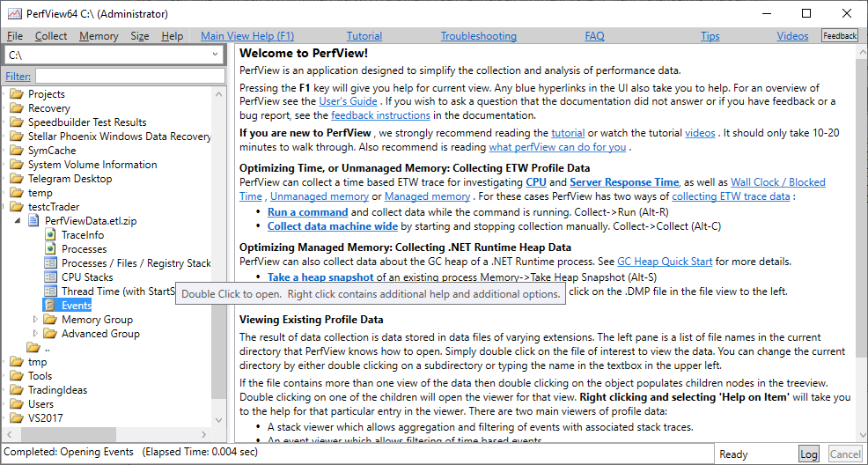Image resolution: width=868 pixels, height=465 pixels.
Task: Click the Advanced Group folder icon
Action: [x=50, y=334]
